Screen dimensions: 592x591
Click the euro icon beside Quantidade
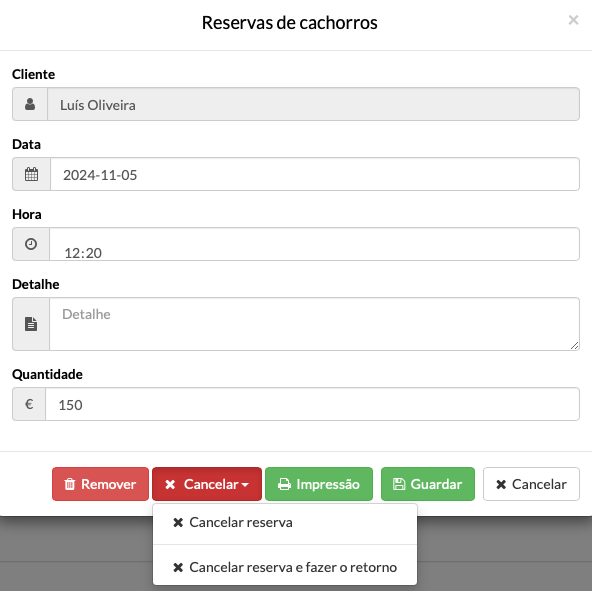pyautogui.click(x=29, y=404)
